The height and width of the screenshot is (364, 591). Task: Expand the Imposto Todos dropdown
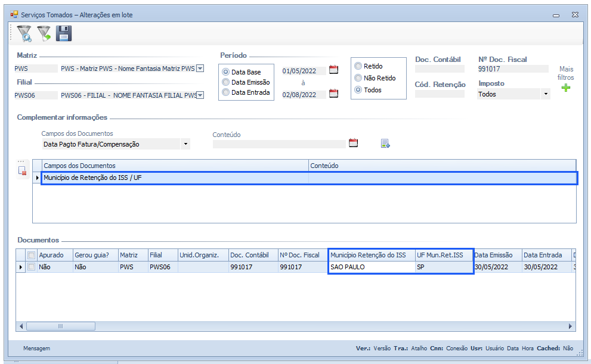(545, 94)
